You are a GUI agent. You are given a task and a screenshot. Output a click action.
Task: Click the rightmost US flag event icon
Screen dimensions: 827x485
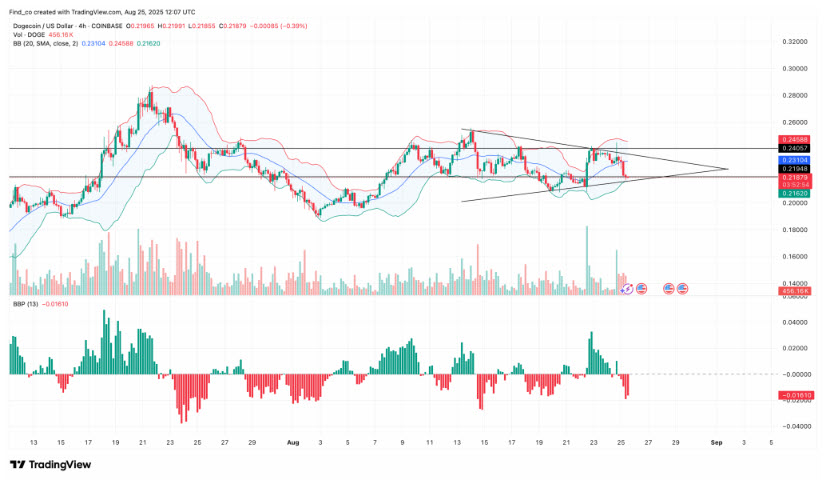coord(682,288)
